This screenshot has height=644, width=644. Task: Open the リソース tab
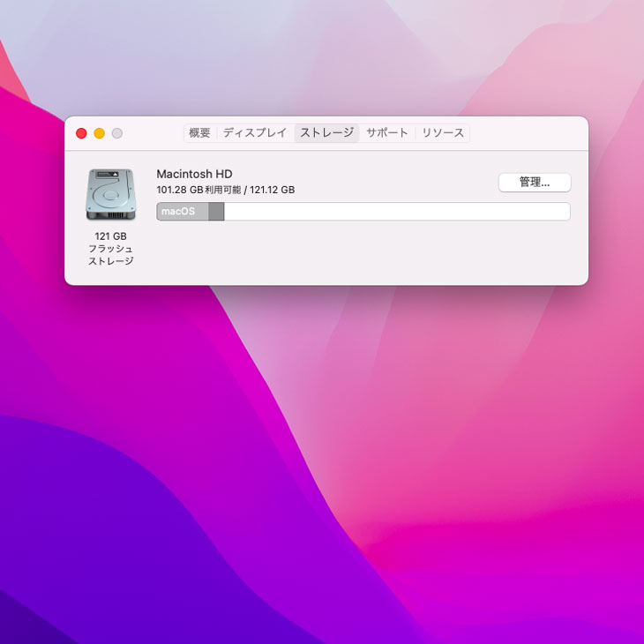pyautogui.click(x=443, y=133)
